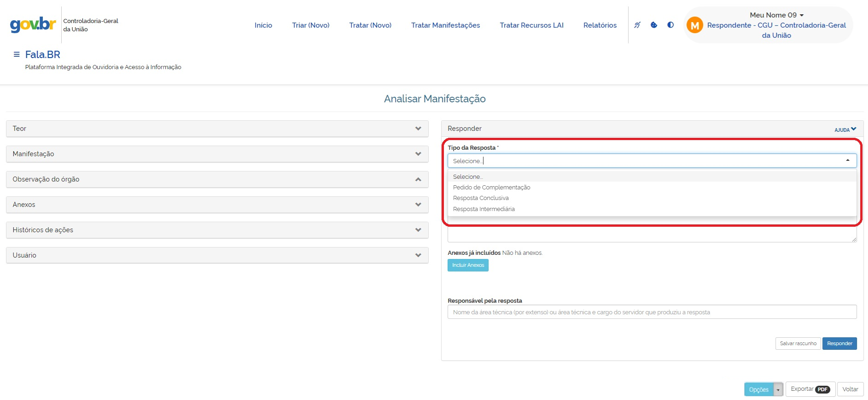
Task: Select Pedido de Complementação option
Action: pyautogui.click(x=491, y=188)
